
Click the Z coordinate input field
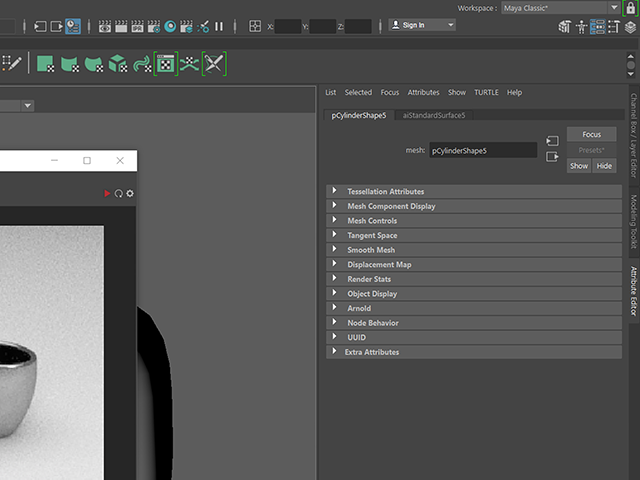point(358,27)
